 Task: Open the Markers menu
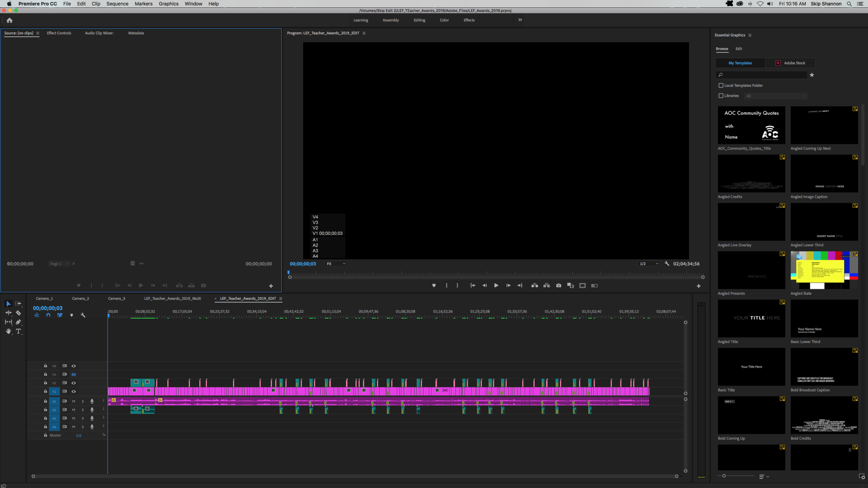(143, 4)
